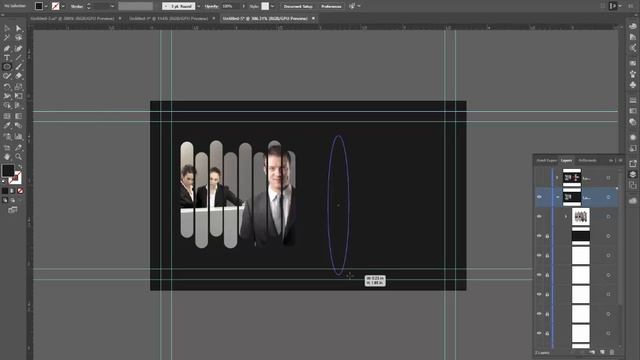640x360 pixels.
Task: Click the toolbar Fill color swatch
Action: pos(8,170)
